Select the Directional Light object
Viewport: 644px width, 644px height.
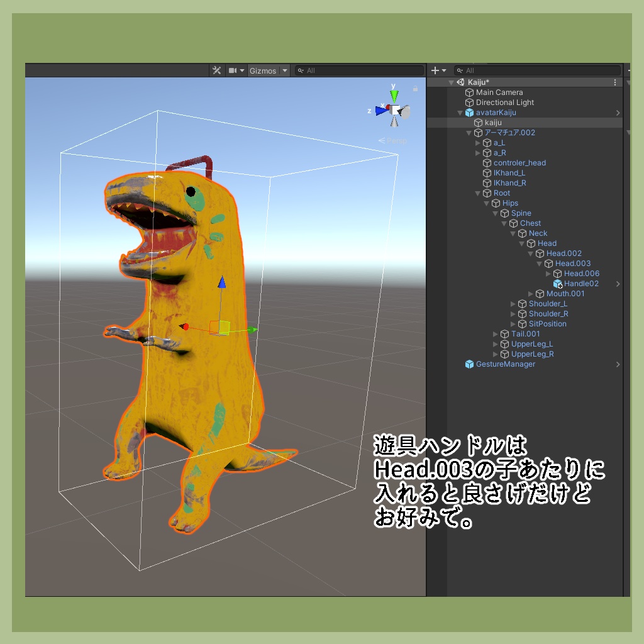click(505, 103)
